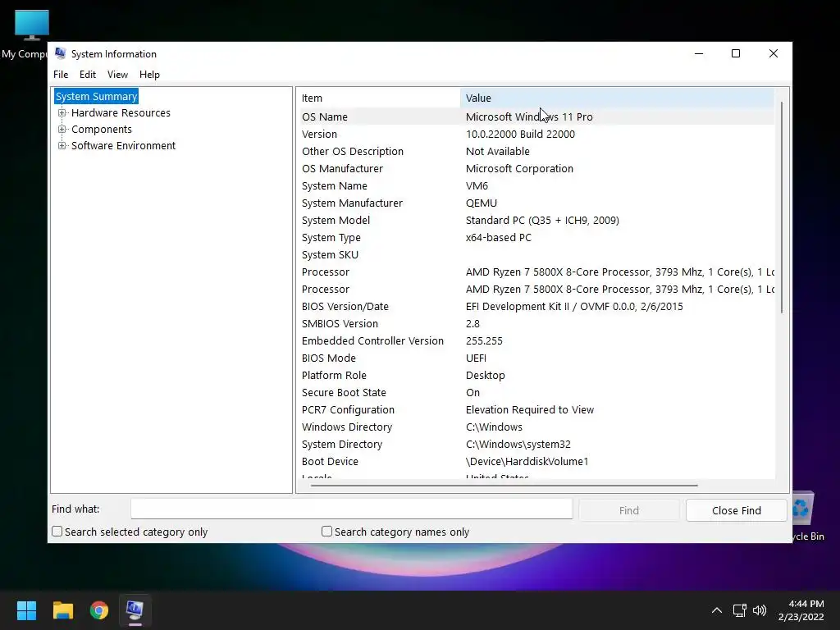Viewport: 840px width, 630px height.
Task: Expand Components tree node
Action: (62, 129)
